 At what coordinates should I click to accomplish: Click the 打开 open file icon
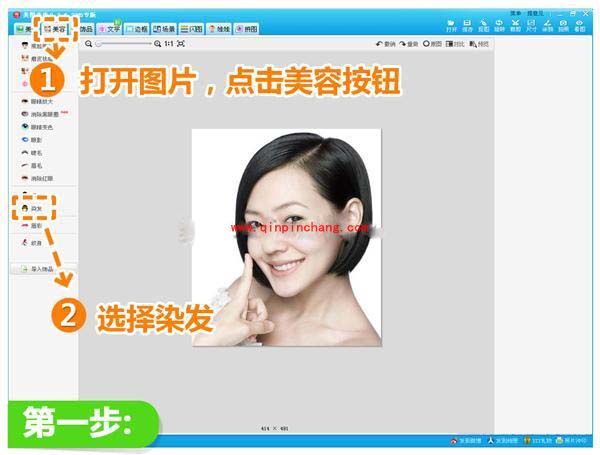point(451,26)
